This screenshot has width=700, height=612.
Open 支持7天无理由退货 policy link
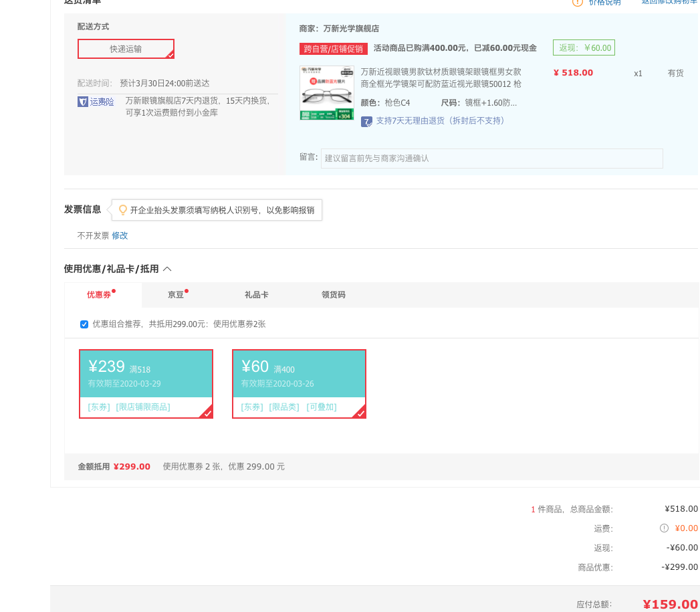click(x=440, y=120)
